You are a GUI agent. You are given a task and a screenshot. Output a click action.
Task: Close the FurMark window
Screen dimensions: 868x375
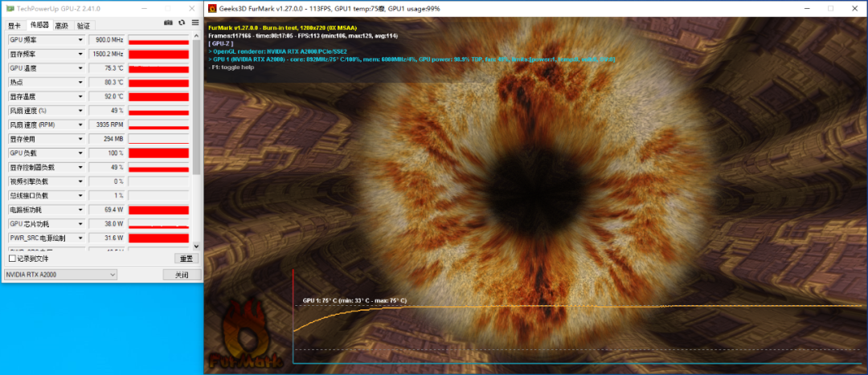point(854,8)
